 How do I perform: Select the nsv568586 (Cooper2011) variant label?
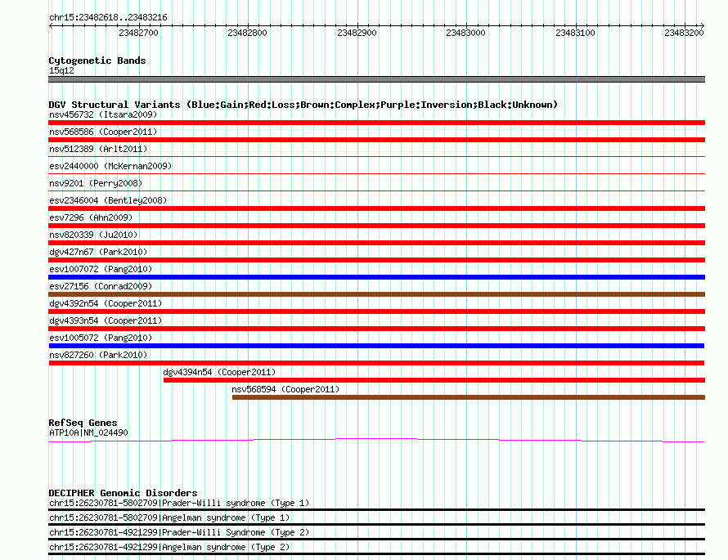[103, 132]
